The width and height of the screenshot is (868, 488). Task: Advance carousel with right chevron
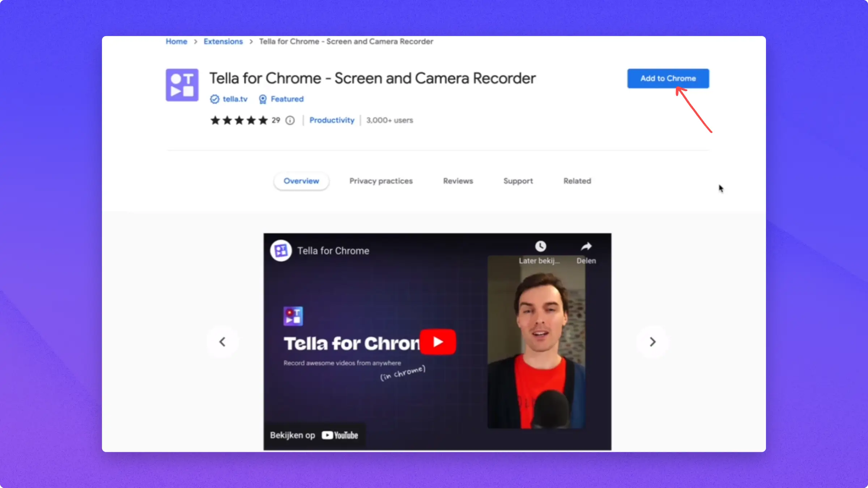pos(652,342)
